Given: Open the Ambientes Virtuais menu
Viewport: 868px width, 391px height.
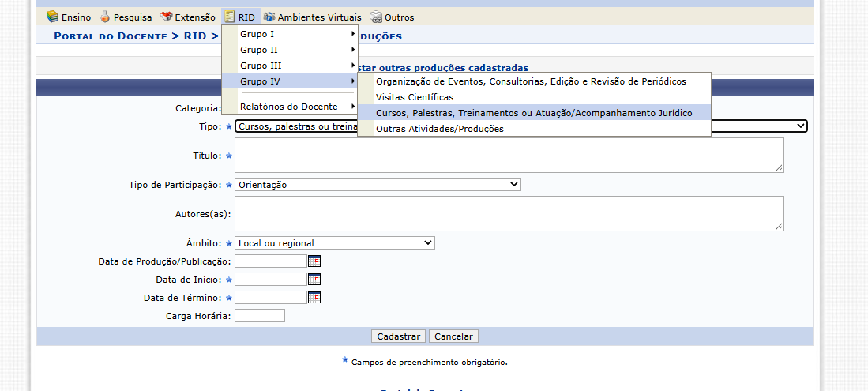Looking at the screenshot, I should pyautogui.click(x=313, y=17).
